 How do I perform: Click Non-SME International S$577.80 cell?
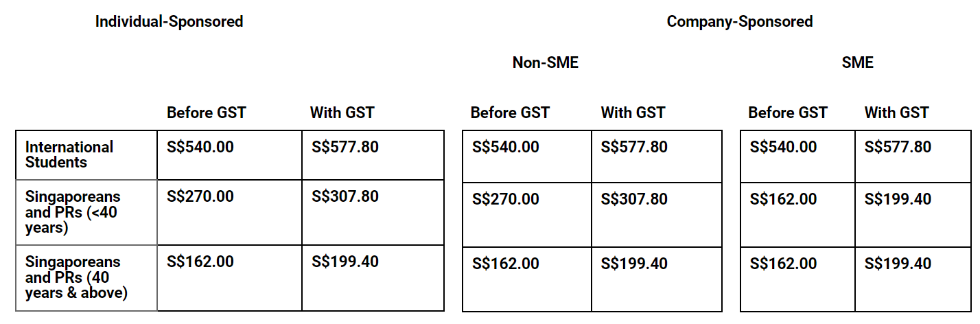(634, 147)
